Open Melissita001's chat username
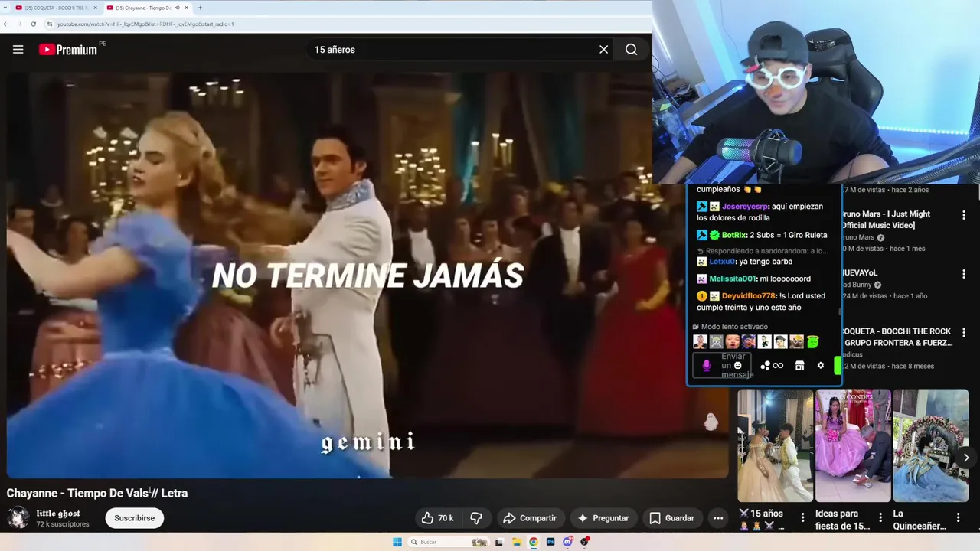980x551 pixels. click(x=732, y=279)
